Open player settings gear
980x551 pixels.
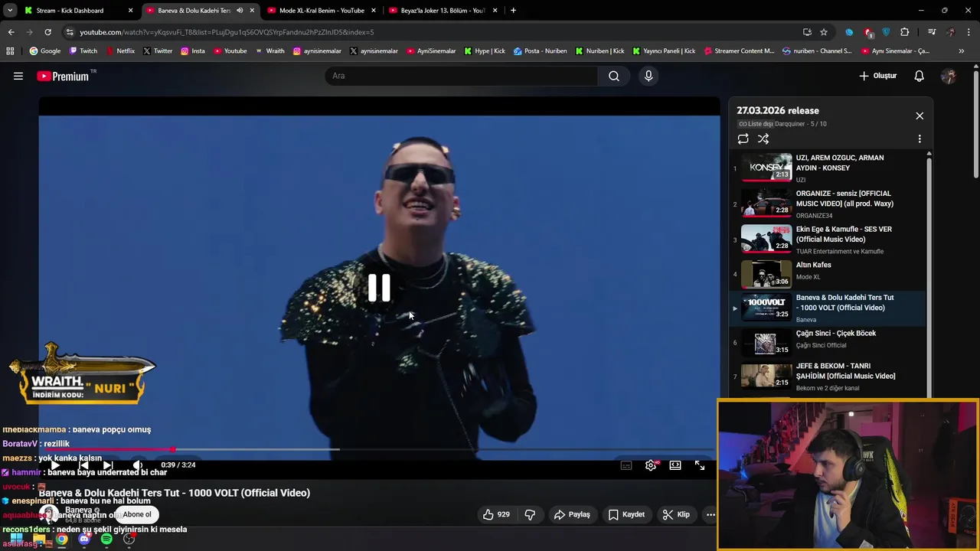coord(651,465)
